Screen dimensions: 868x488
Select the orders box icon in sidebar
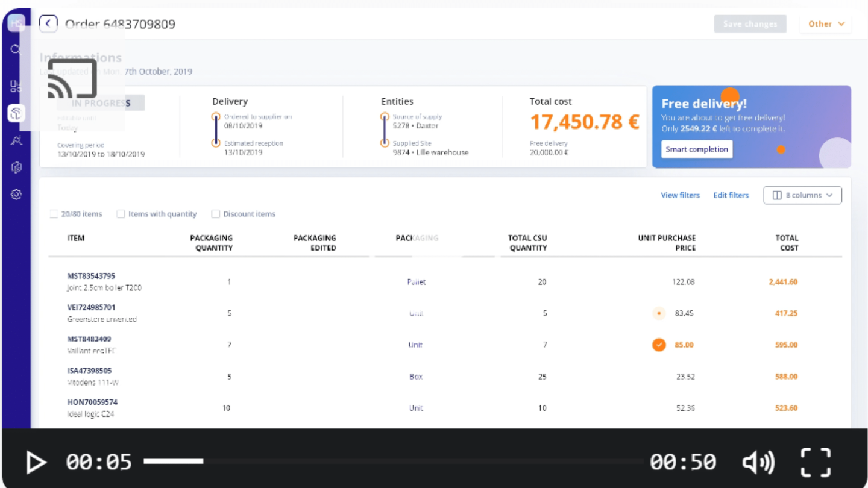click(x=16, y=113)
